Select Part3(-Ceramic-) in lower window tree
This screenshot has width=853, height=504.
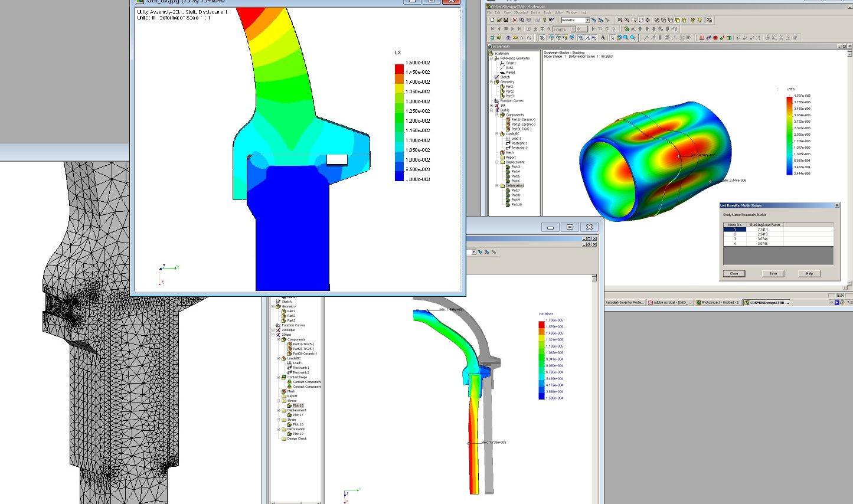tap(305, 354)
